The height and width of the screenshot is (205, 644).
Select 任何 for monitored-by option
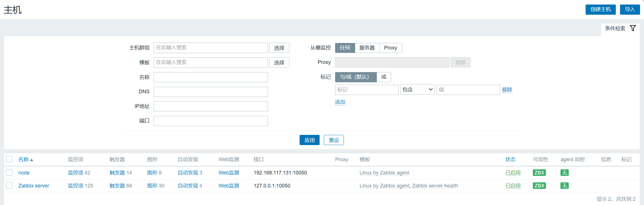point(345,48)
